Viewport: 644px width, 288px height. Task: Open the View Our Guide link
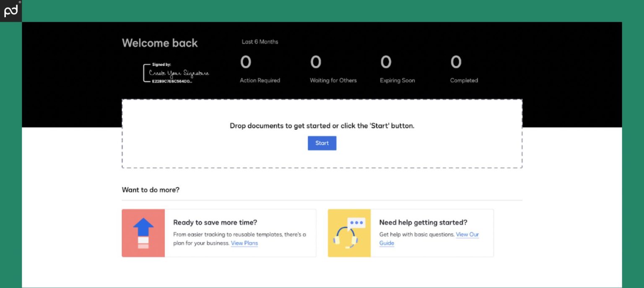point(467,235)
